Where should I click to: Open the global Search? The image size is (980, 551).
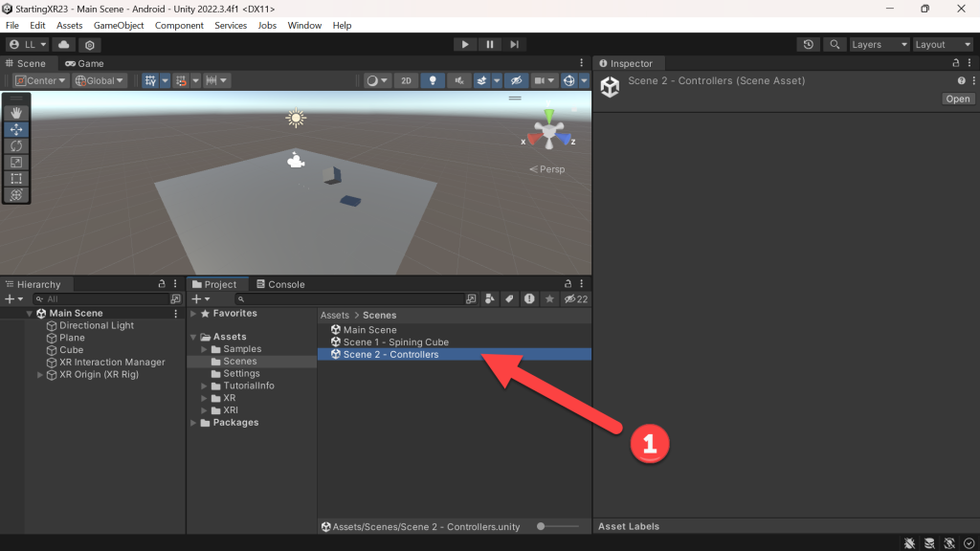pos(835,44)
